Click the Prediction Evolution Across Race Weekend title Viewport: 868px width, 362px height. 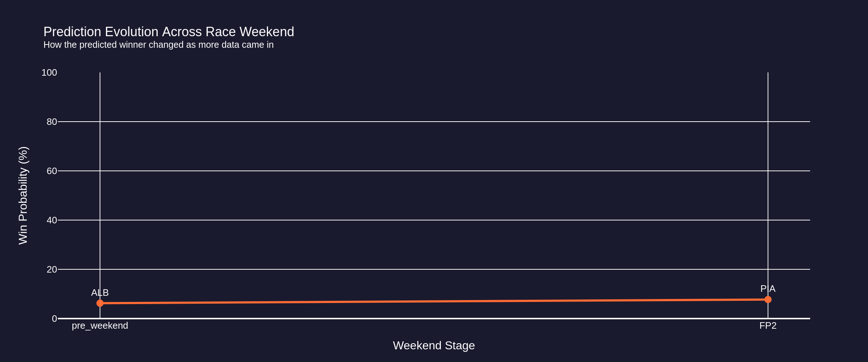point(169,32)
